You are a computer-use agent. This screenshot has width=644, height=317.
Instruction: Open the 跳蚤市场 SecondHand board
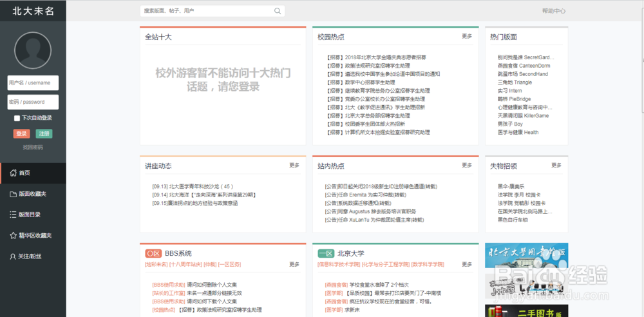[522, 74]
